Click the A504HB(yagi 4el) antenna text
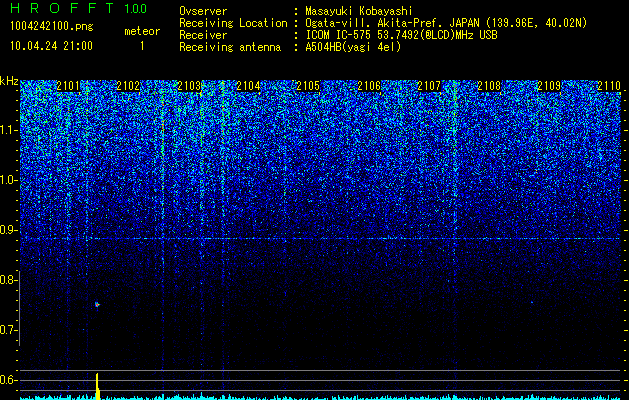 (353, 47)
